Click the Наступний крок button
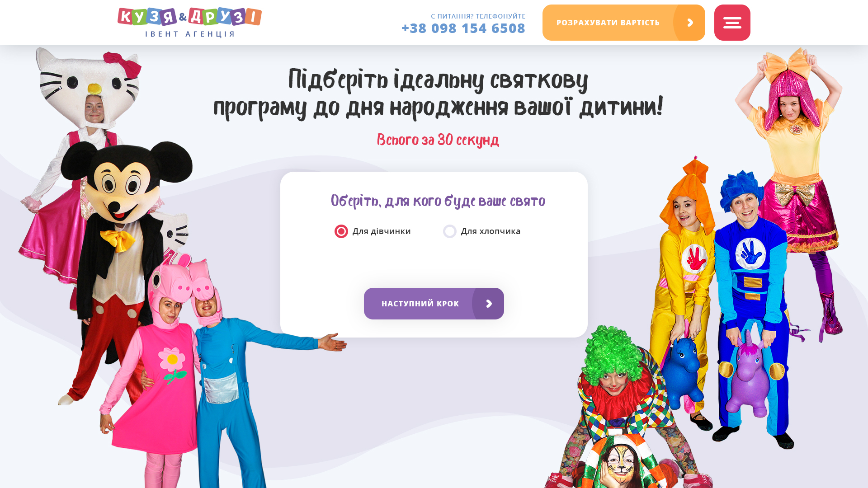Image resolution: width=868 pixels, height=488 pixels. pos(434,304)
